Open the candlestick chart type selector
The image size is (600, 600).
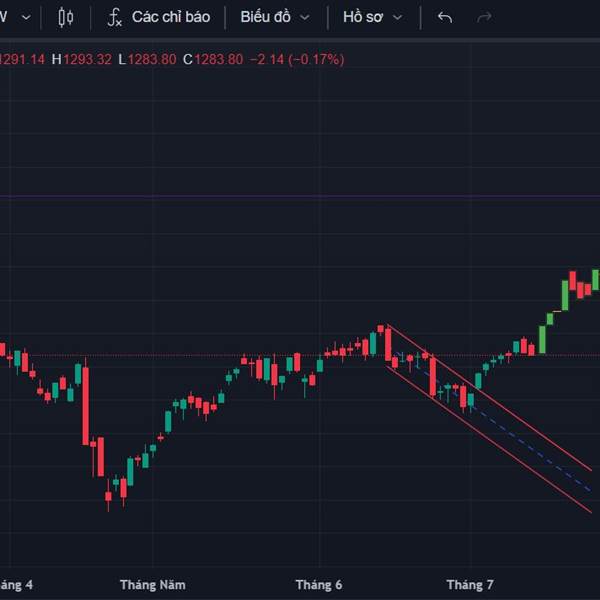[65, 17]
